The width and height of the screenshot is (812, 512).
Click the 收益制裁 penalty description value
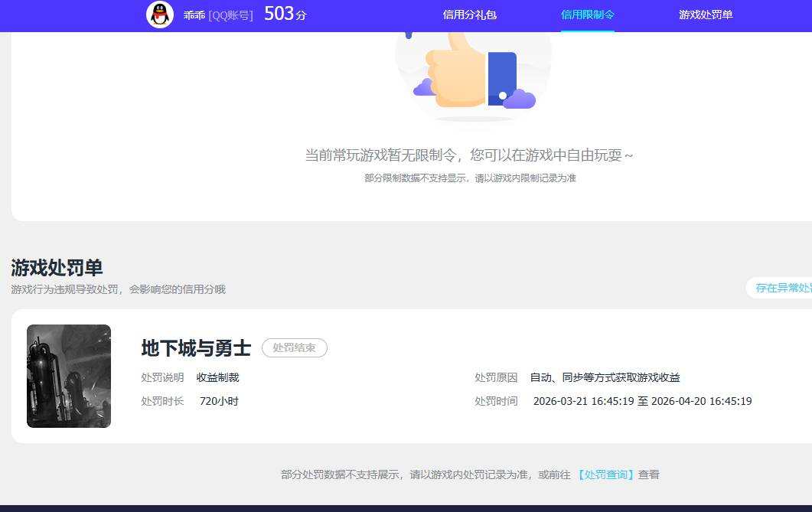[217, 377]
